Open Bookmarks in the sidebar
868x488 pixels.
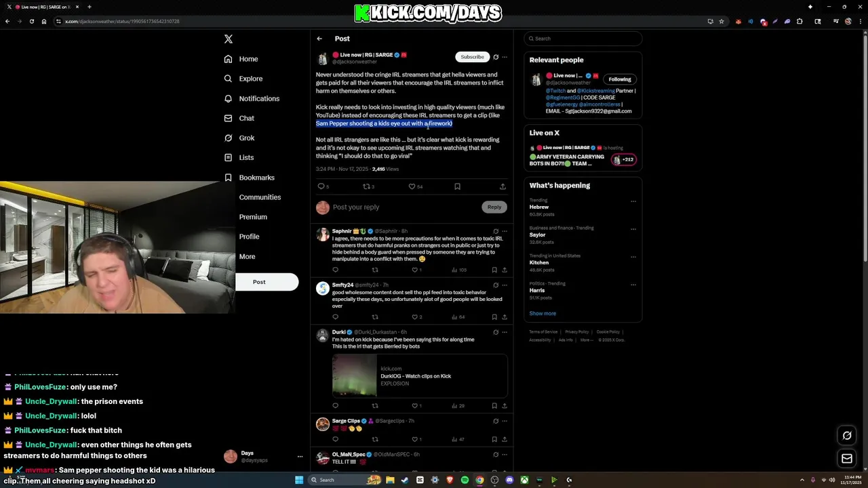(x=249, y=178)
